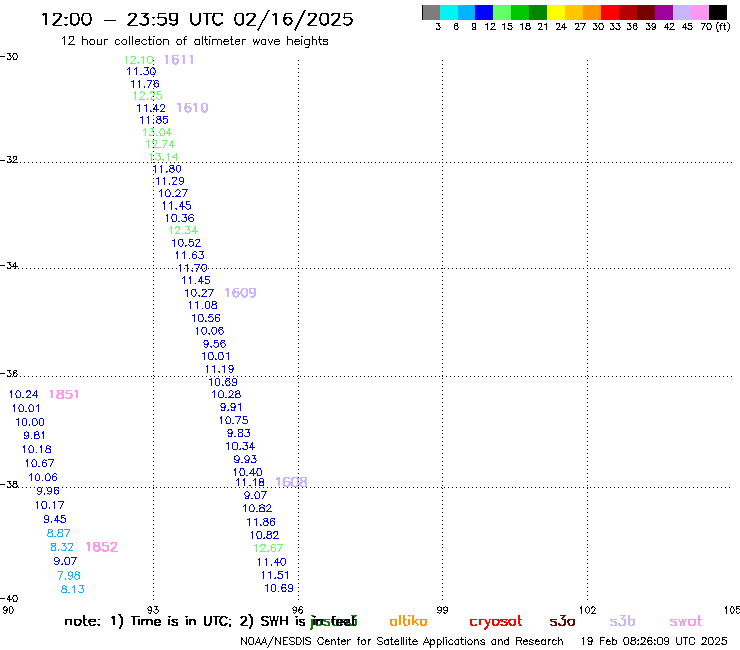The width and height of the screenshot is (740, 650).
Task: Click the 19 Feb 08:26:09 UTC timestamp
Action: 654,641
